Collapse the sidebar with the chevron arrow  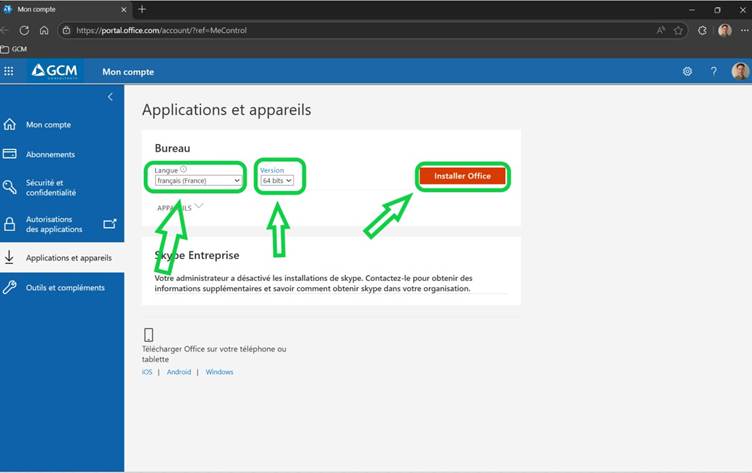[x=110, y=97]
